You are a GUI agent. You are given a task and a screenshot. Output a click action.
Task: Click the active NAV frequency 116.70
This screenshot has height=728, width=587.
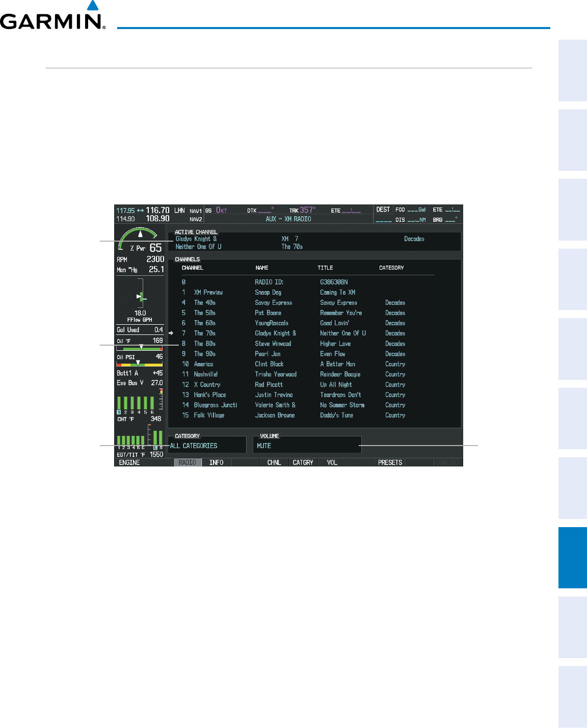point(157,210)
